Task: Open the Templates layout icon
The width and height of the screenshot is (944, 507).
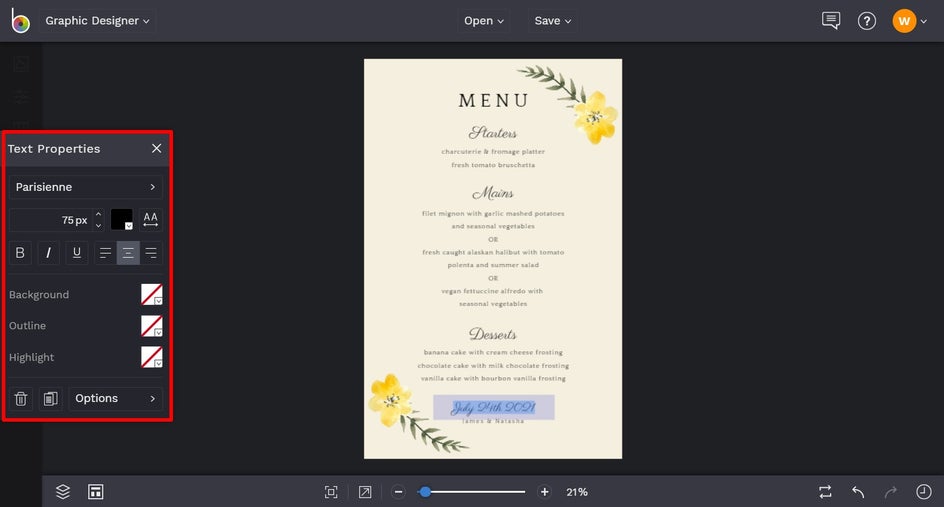Action: (x=96, y=492)
